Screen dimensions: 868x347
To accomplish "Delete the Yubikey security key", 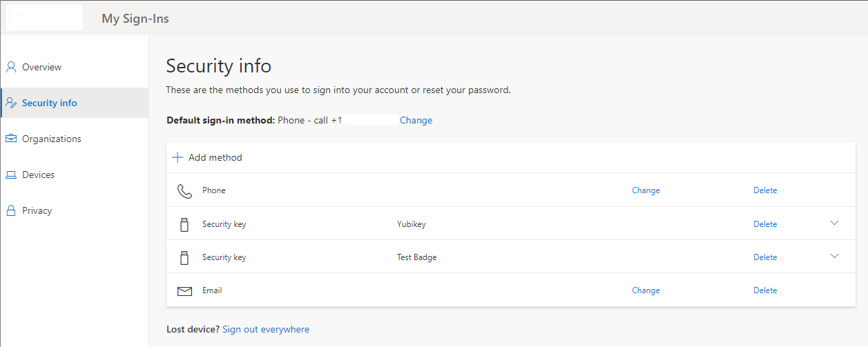I will [765, 224].
